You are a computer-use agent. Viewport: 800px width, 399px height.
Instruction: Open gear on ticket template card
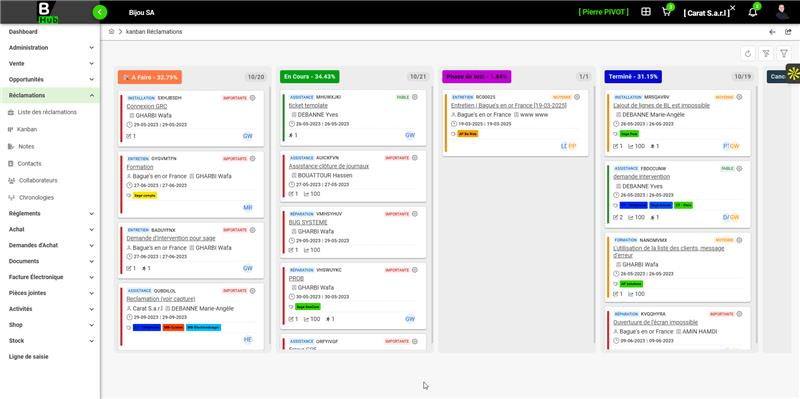415,96
